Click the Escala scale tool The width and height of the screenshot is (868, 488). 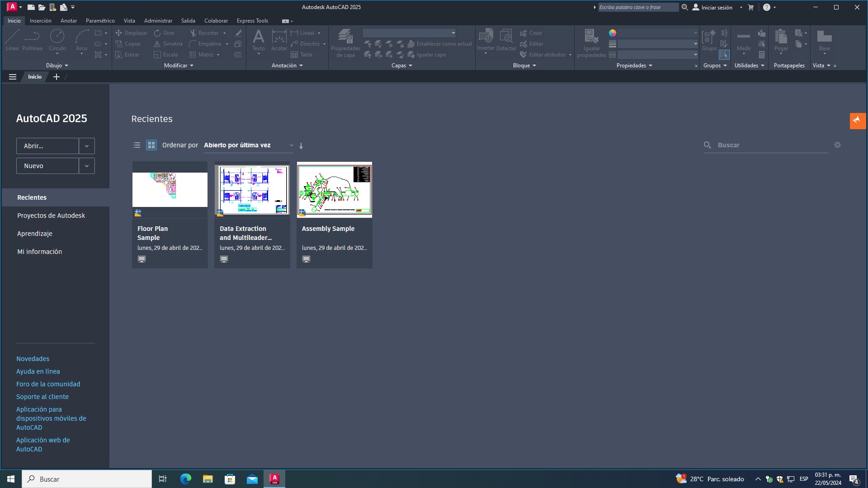click(165, 55)
